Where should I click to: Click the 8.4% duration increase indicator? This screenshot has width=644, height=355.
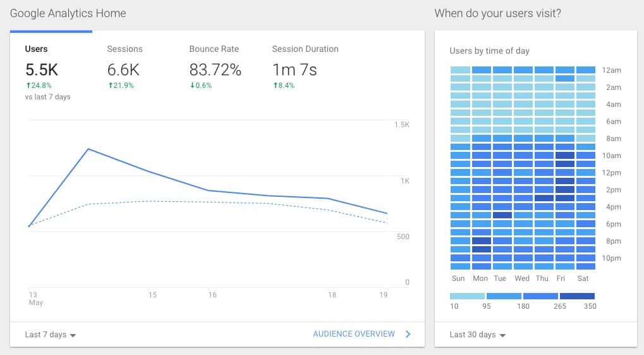284,85
